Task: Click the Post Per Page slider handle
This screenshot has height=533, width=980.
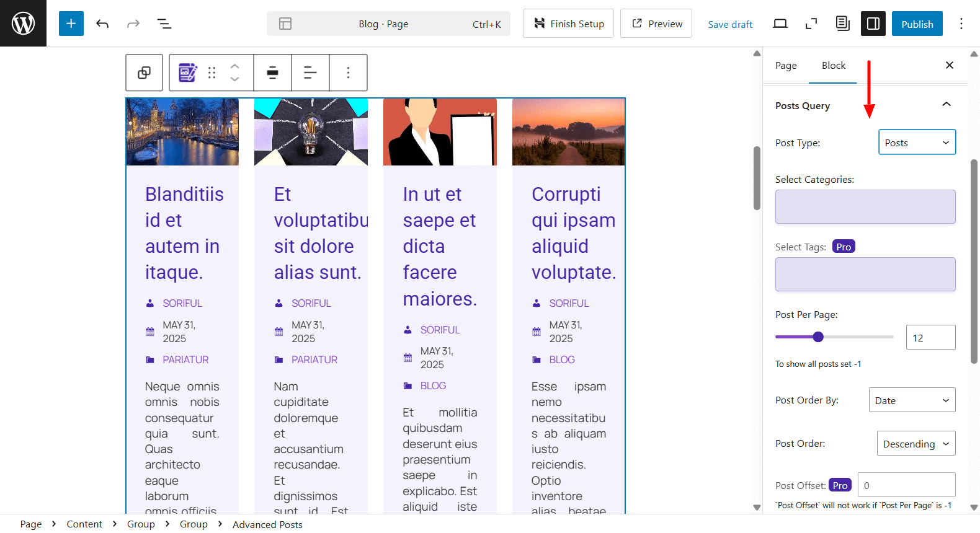Action: [818, 337]
